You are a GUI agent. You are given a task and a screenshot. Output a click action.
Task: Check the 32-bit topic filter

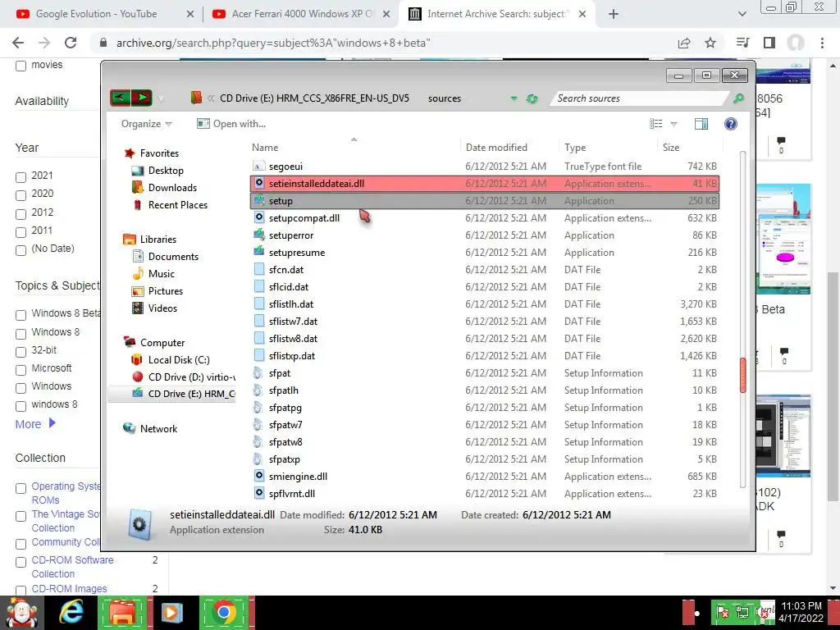click(21, 351)
